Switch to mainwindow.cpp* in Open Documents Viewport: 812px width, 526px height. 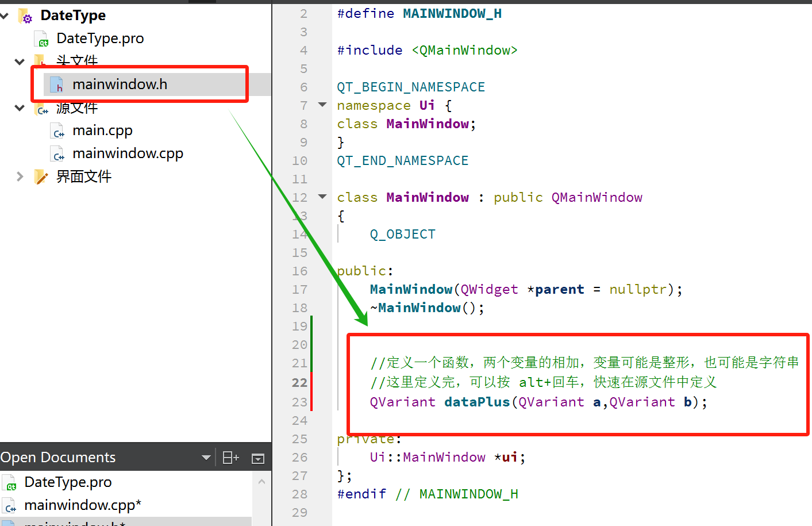[x=83, y=505]
